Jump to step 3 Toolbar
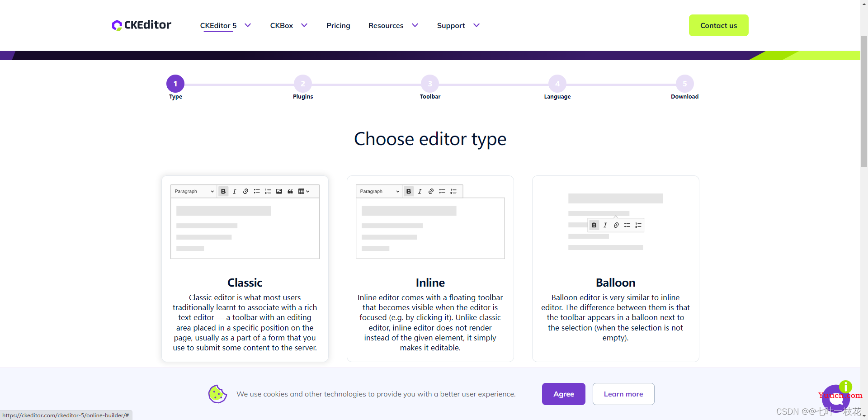This screenshot has height=420, width=868. [430, 84]
